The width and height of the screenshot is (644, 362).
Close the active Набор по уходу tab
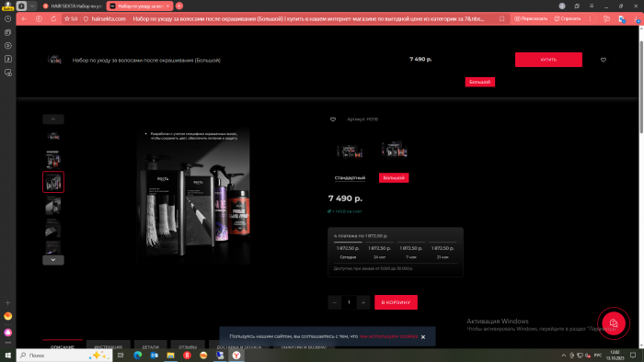[167, 6]
